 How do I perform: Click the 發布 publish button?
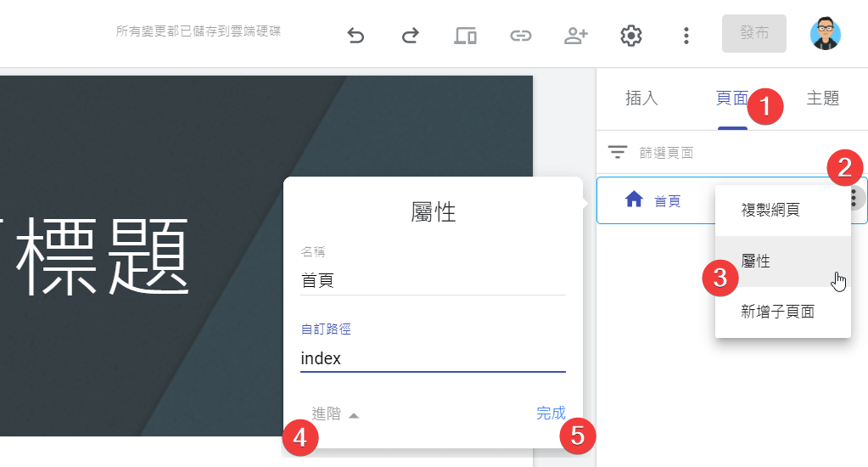coord(754,33)
